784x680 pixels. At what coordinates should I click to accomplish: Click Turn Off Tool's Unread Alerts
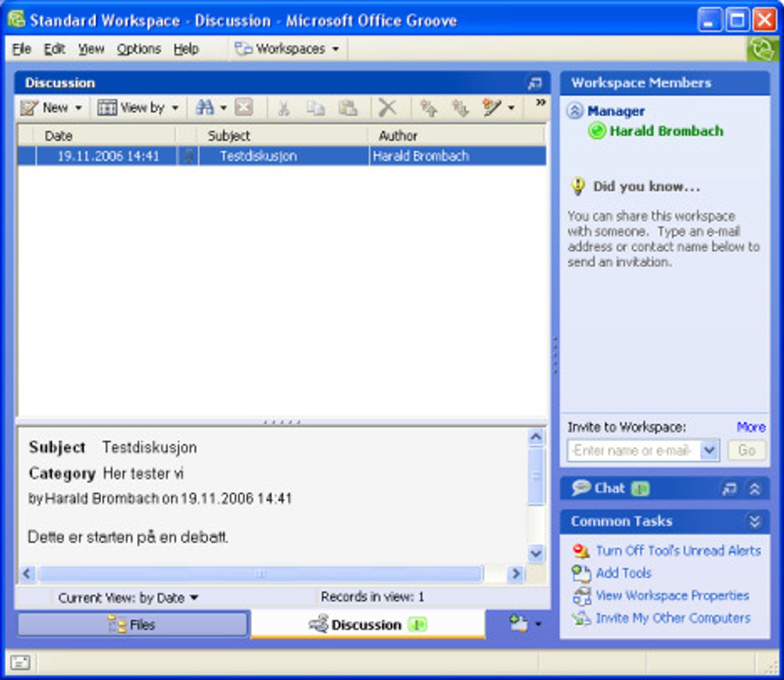click(x=678, y=551)
